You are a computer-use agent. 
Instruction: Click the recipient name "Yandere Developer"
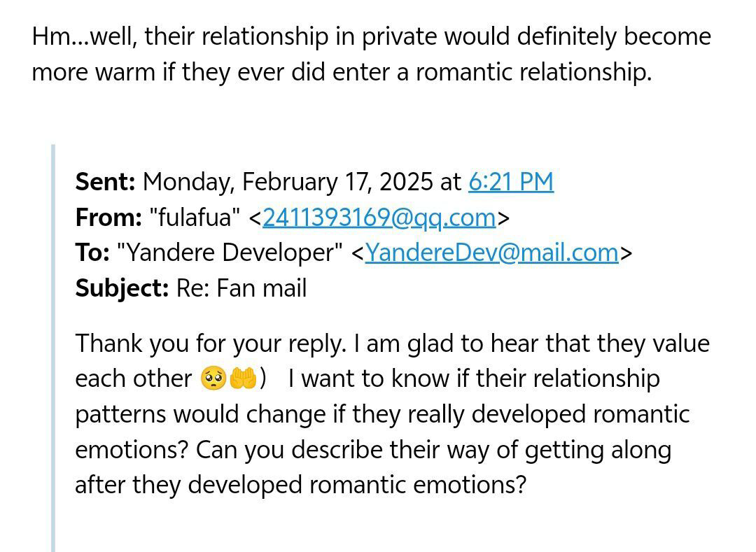pyautogui.click(x=230, y=253)
